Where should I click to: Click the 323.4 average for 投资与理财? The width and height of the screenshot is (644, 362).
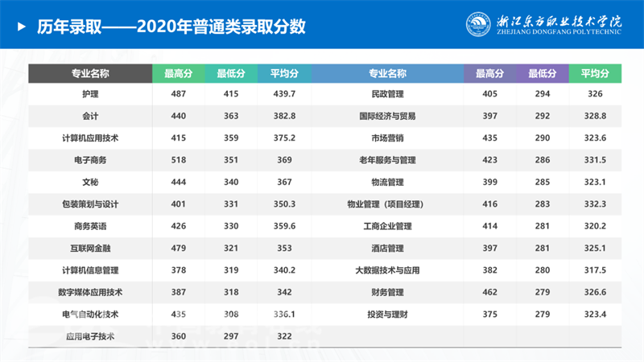tap(595, 315)
